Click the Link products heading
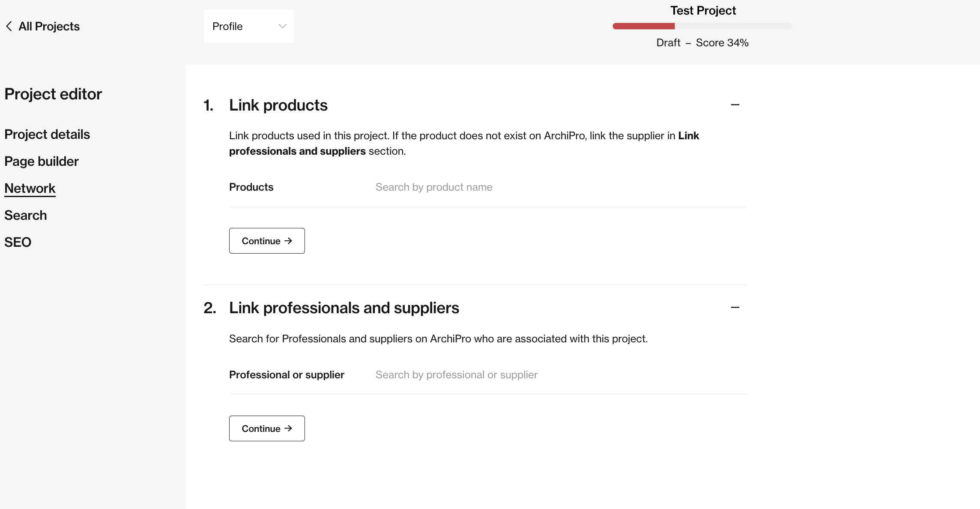Image resolution: width=980 pixels, height=509 pixels. point(278,105)
